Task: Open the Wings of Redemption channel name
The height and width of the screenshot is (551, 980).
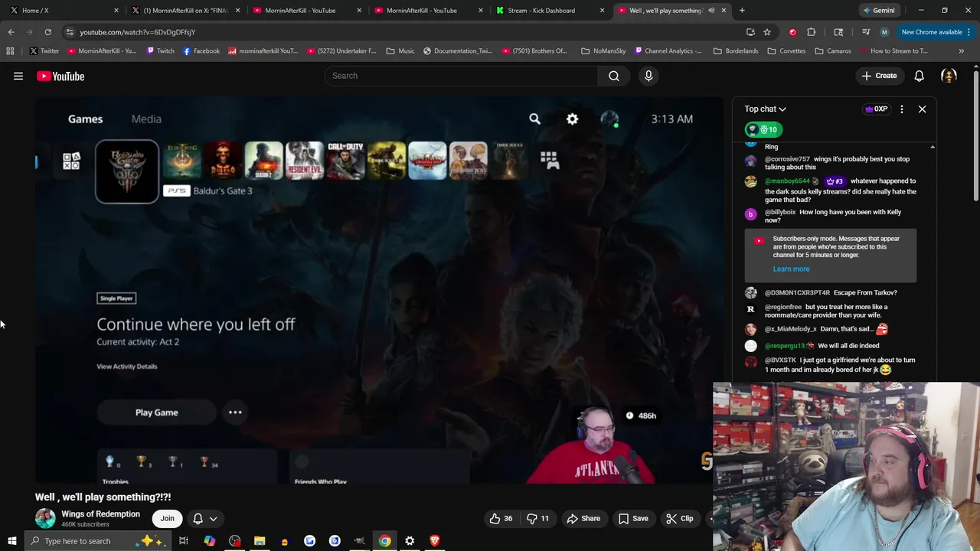Action: point(100,514)
